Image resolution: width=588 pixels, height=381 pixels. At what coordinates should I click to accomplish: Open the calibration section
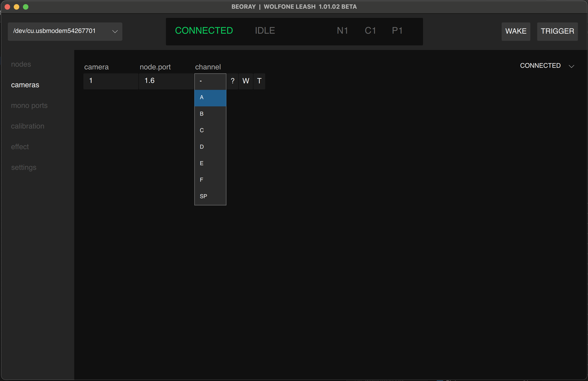(x=28, y=126)
